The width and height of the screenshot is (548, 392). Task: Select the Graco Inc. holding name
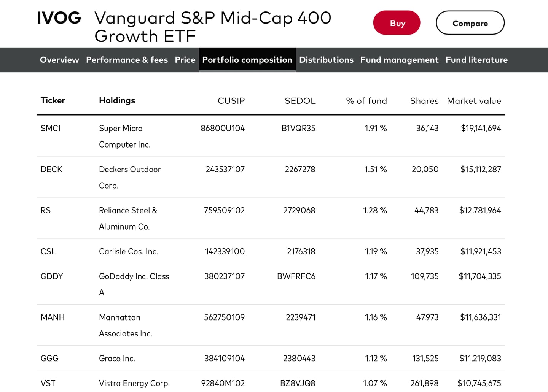[x=117, y=358]
